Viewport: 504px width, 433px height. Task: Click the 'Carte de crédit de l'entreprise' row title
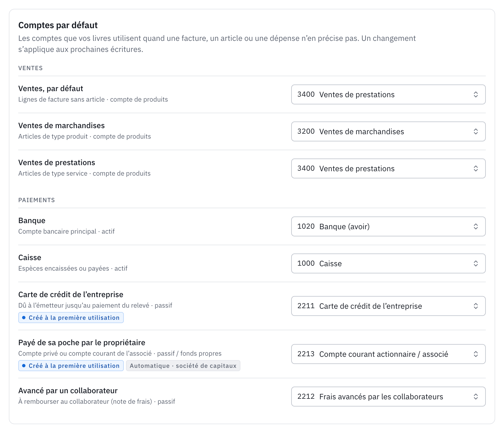(x=71, y=294)
